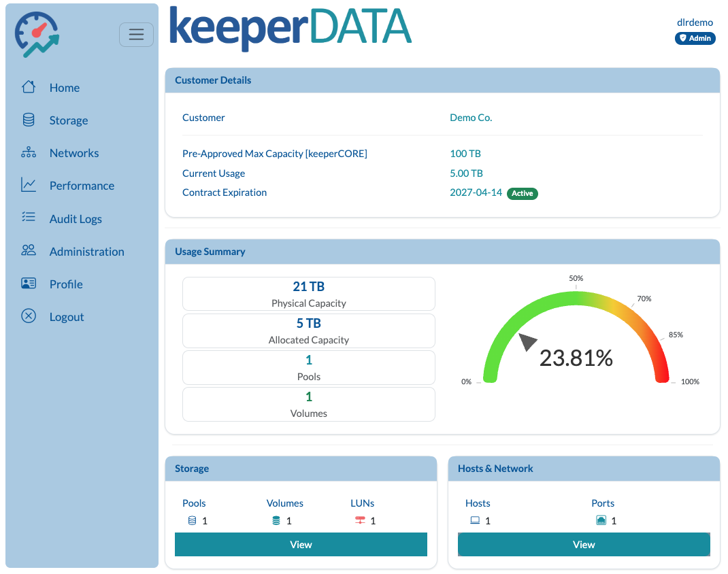Go to the Storage section

pos(69,120)
